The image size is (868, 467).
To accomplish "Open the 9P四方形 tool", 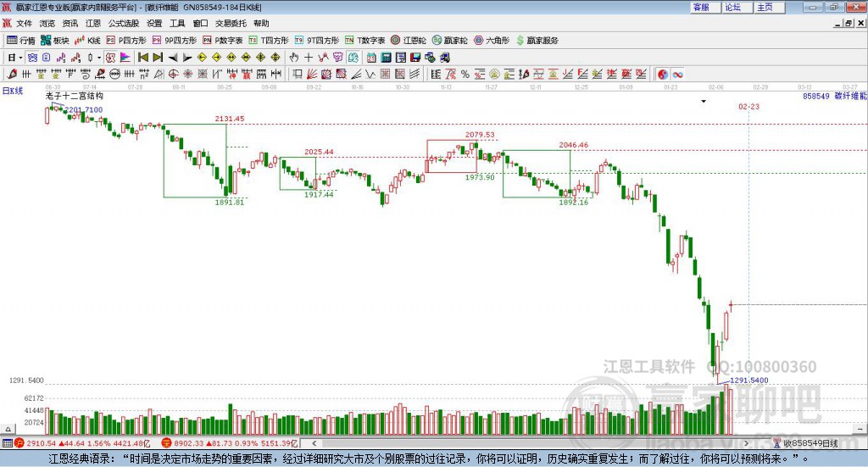I will pos(175,41).
